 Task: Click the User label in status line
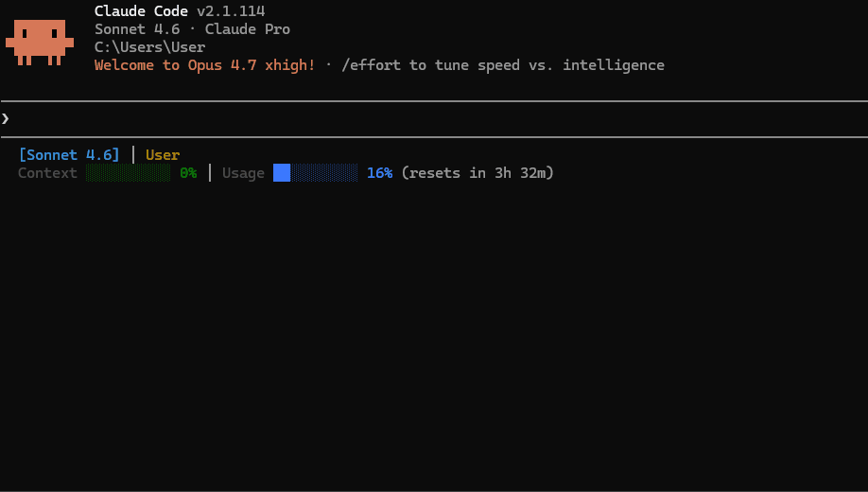coord(163,155)
